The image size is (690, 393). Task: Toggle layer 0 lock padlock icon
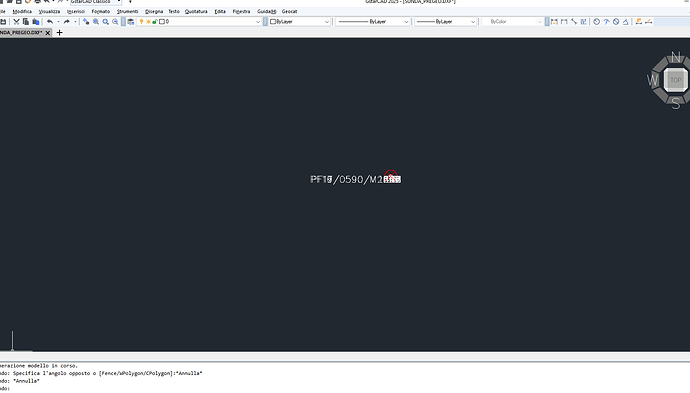click(155, 22)
